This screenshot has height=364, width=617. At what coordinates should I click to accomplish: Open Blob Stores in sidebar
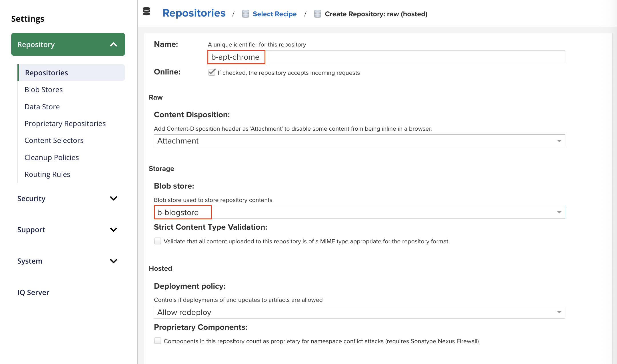click(x=43, y=90)
